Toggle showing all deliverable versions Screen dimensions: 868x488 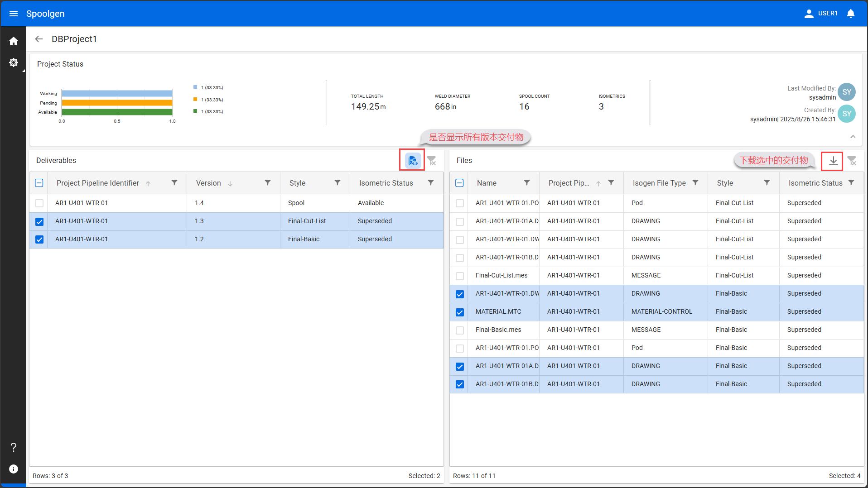412,160
